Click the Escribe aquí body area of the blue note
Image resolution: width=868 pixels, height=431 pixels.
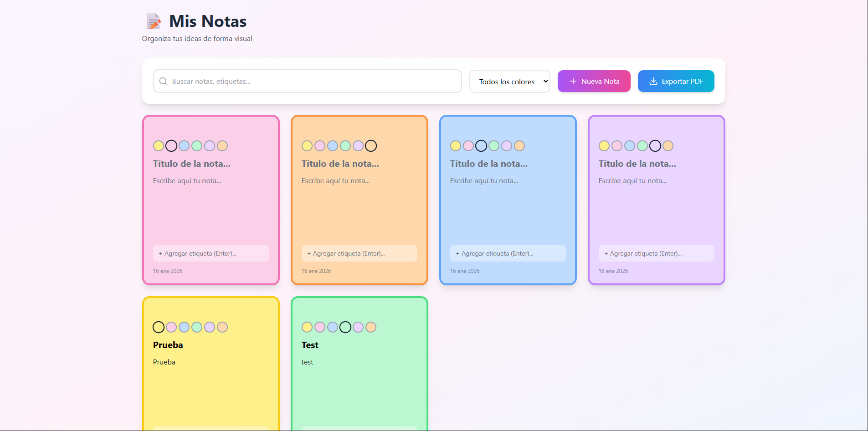tap(508, 207)
